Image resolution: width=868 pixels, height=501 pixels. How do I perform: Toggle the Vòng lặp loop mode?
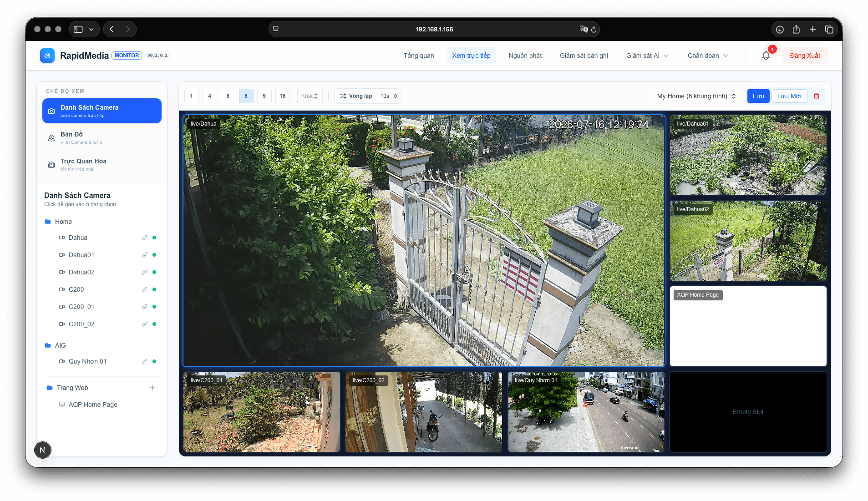click(x=356, y=96)
